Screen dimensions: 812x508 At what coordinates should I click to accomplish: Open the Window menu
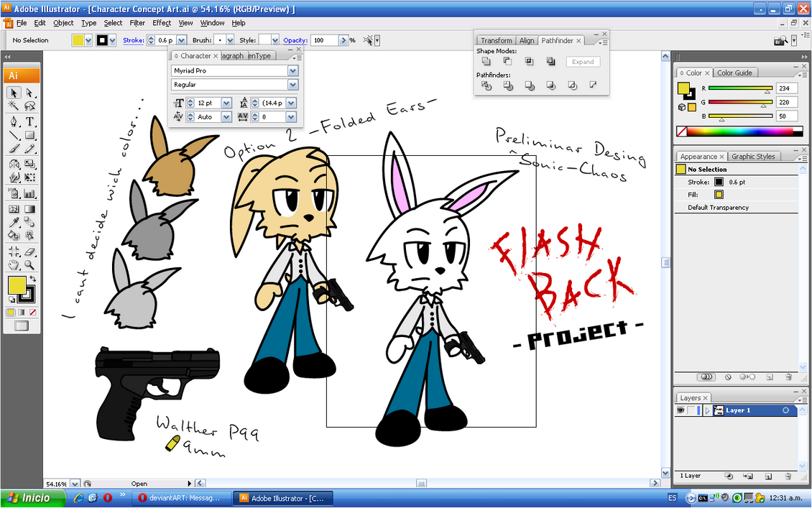point(213,22)
